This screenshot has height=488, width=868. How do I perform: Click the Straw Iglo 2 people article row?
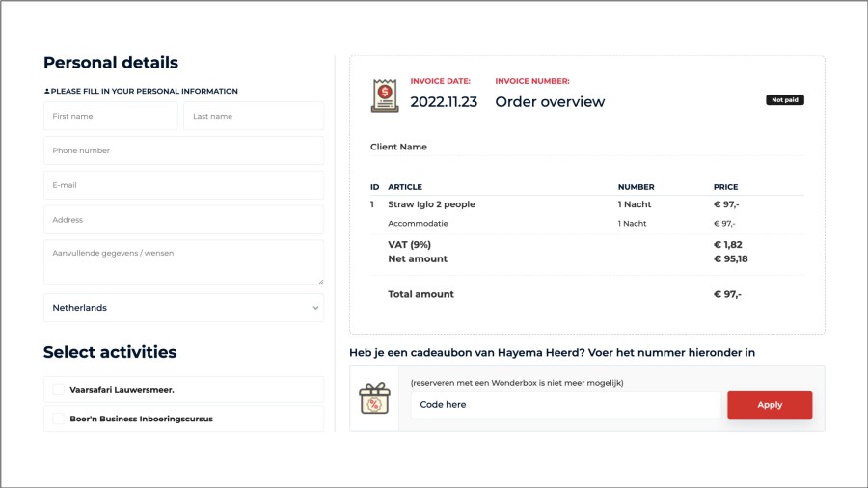(x=431, y=204)
